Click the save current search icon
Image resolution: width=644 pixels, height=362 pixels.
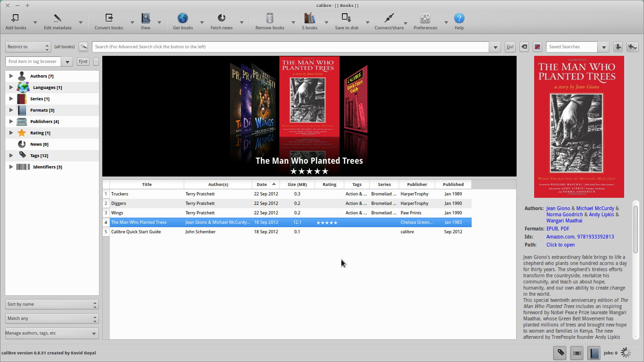(x=632, y=47)
